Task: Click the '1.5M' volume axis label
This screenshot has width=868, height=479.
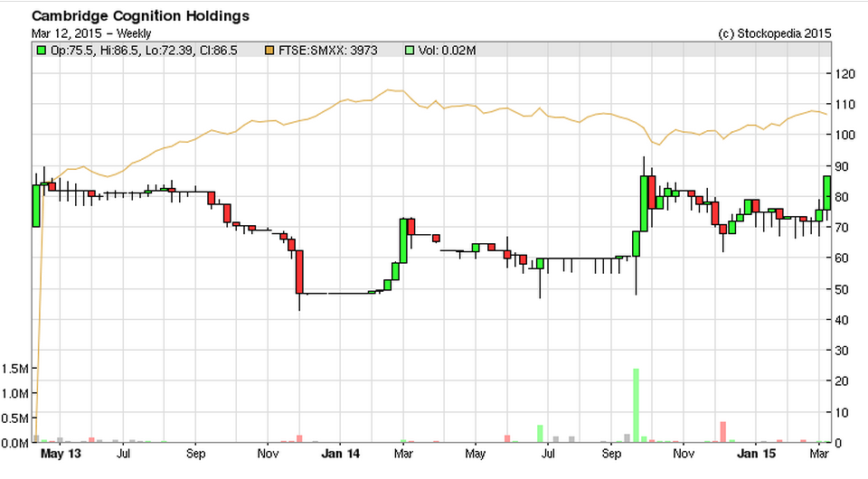Action: (x=15, y=369)
